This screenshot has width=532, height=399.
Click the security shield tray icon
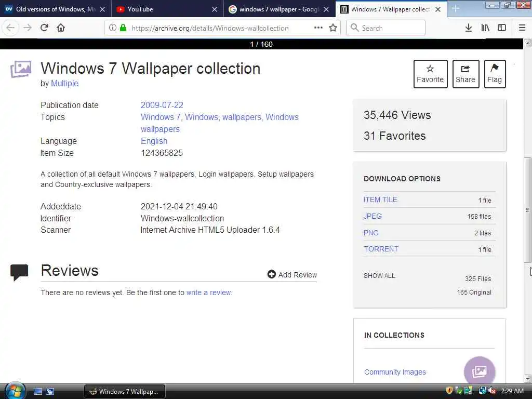click(449, 391)
